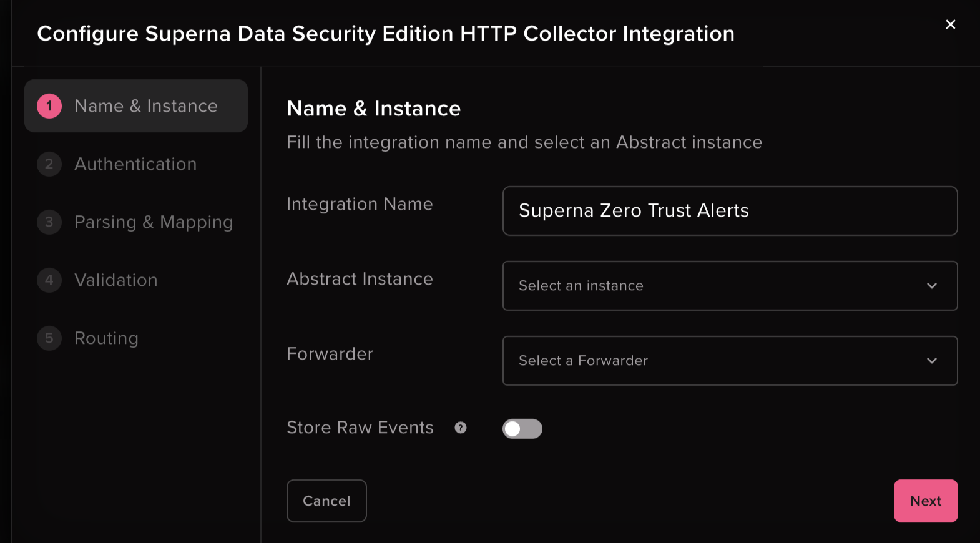Image resolution: width=980 pixels, height=543 pixels.
Task: Click the Store Raw Events label
Action: tap(360, 428)
